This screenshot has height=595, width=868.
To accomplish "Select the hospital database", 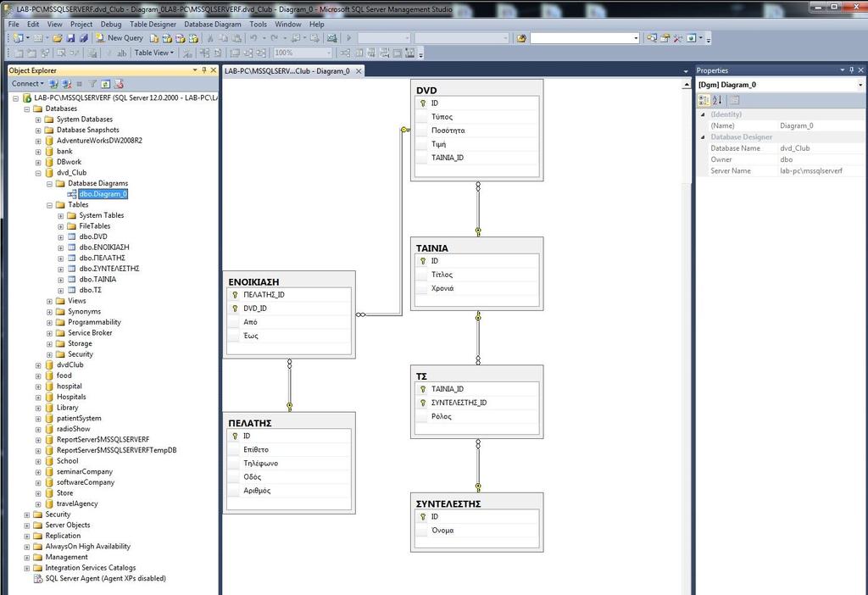I will point(70,386).
